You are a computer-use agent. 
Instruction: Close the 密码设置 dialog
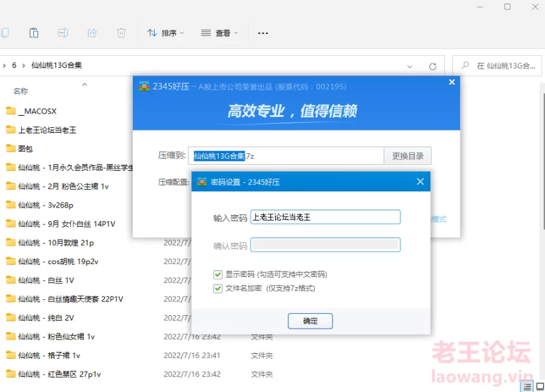click(x=420, y=182)
